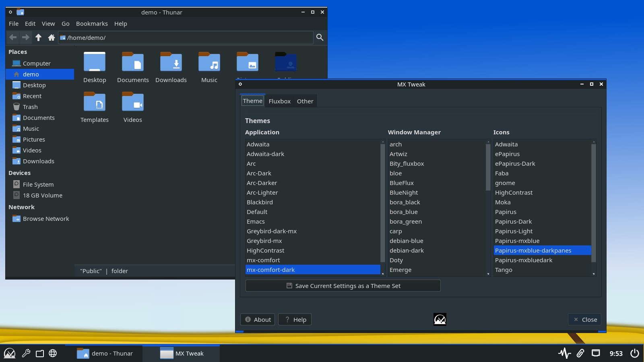Image resolution: width=644 pixels, height=362 pixels.
Task: Select the Videos folder icon in file view
Action: 133,102
